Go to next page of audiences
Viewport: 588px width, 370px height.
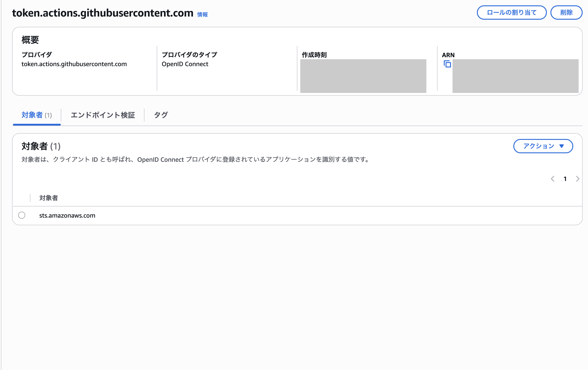point(577,179)
